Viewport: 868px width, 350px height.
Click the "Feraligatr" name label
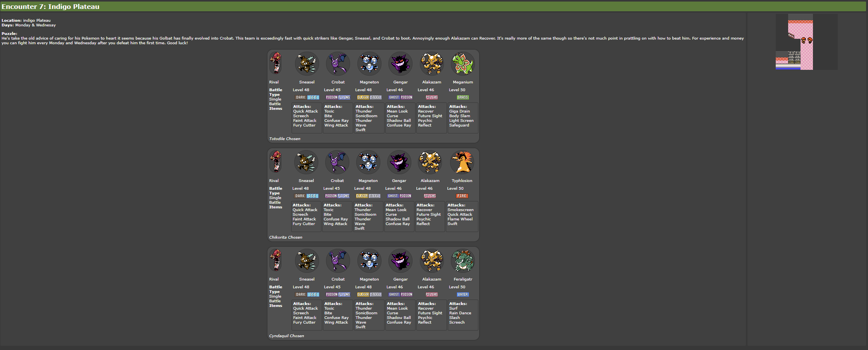(x=463, y=279)
